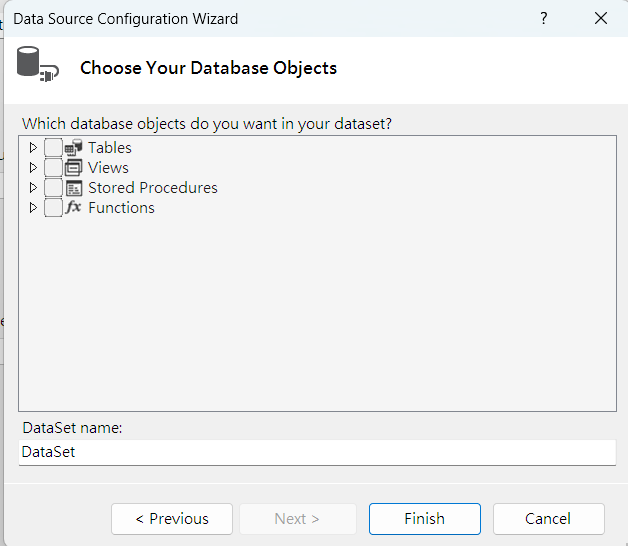This screenshot has height=546, width=628.
Task: Click the Views node icon
Action: coord(73,168)
